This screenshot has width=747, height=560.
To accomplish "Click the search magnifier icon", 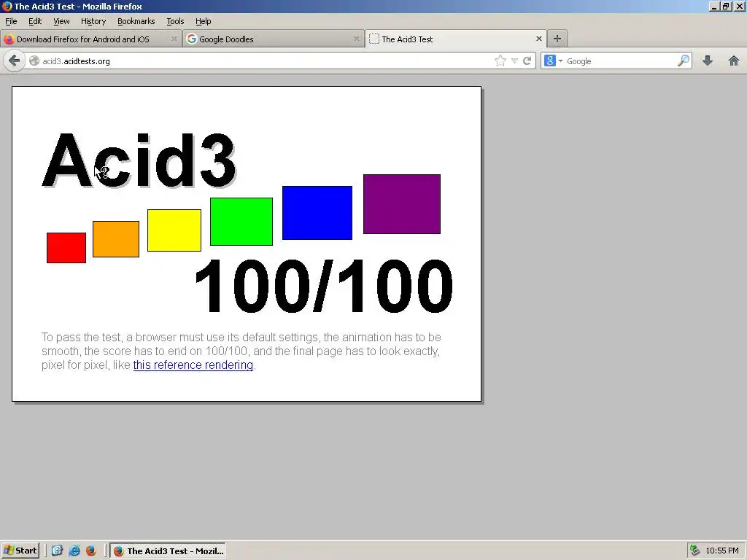I will [x=683, y=61].
